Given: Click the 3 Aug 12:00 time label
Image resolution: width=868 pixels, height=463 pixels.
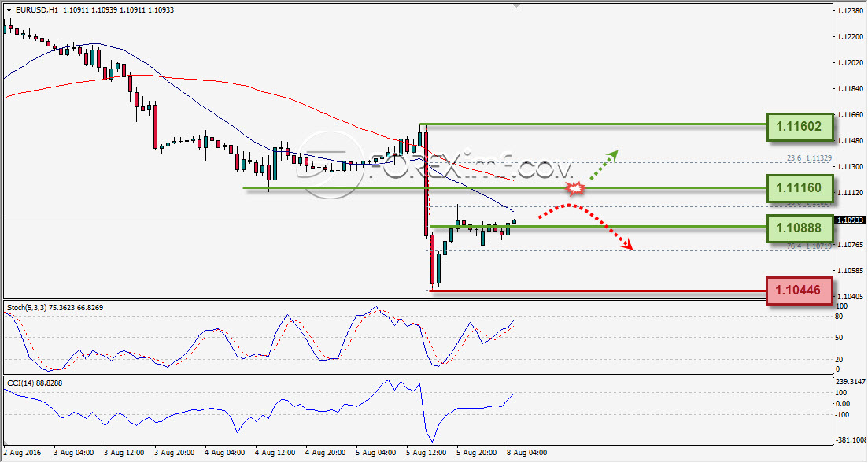Looking at the screenshot, I should [124, 453].
